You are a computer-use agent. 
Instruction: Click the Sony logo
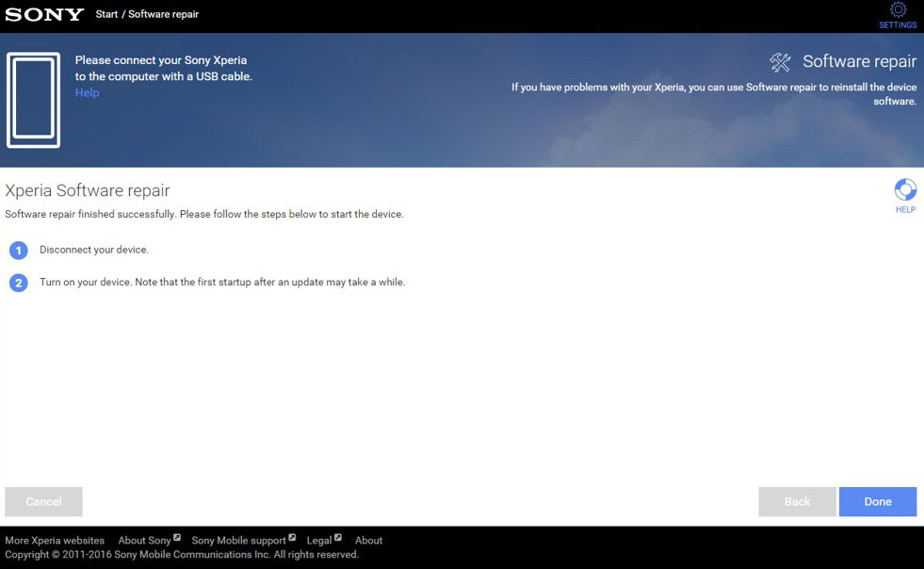[x=44, y=14]
